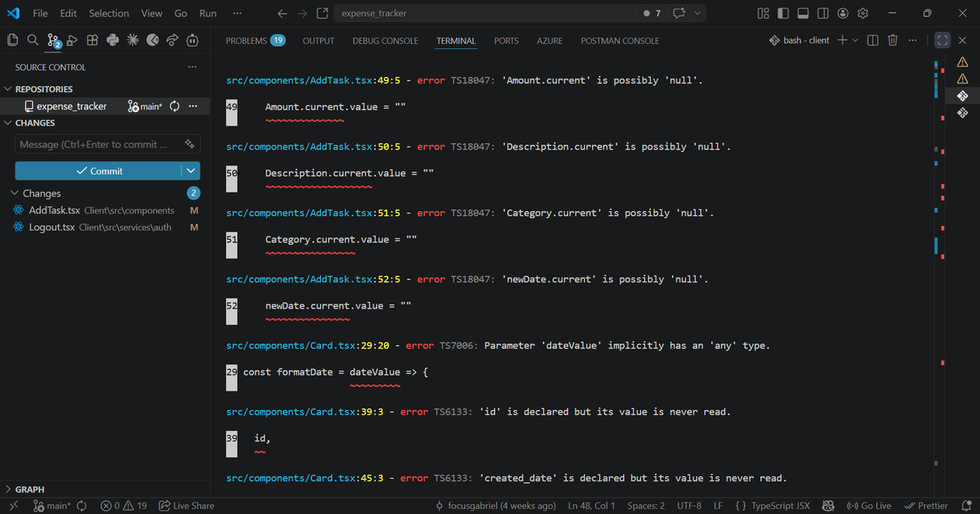The width and height of the screenshot is (980, 514).
Task: Open the Search view icon
Action: coord(33,40)
